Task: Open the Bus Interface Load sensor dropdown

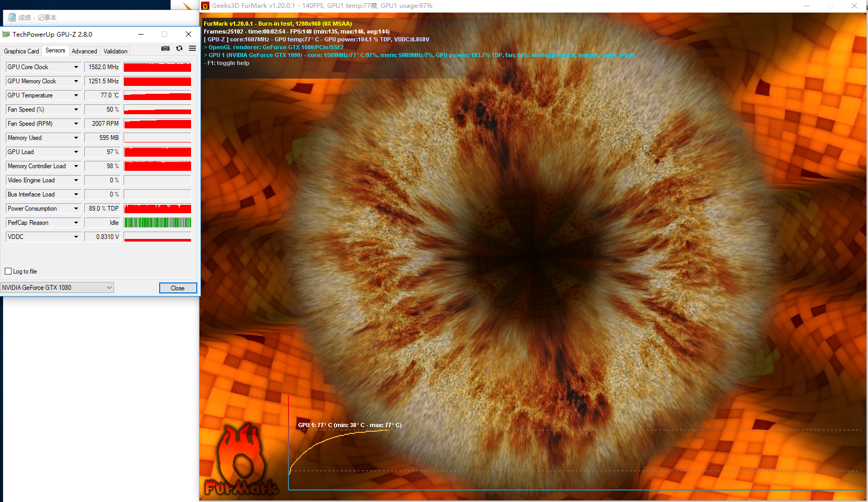Action: (76, 194)
